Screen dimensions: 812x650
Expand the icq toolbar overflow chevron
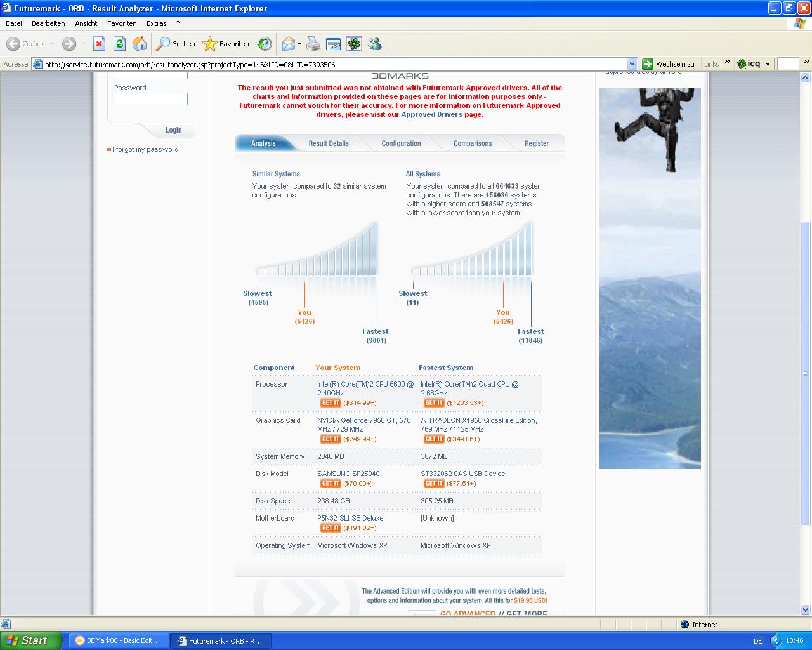tap(806, 62)
